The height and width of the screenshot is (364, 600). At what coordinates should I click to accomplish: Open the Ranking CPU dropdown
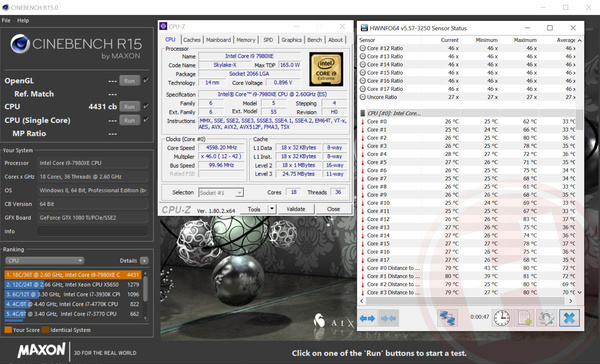click(44, 261)
